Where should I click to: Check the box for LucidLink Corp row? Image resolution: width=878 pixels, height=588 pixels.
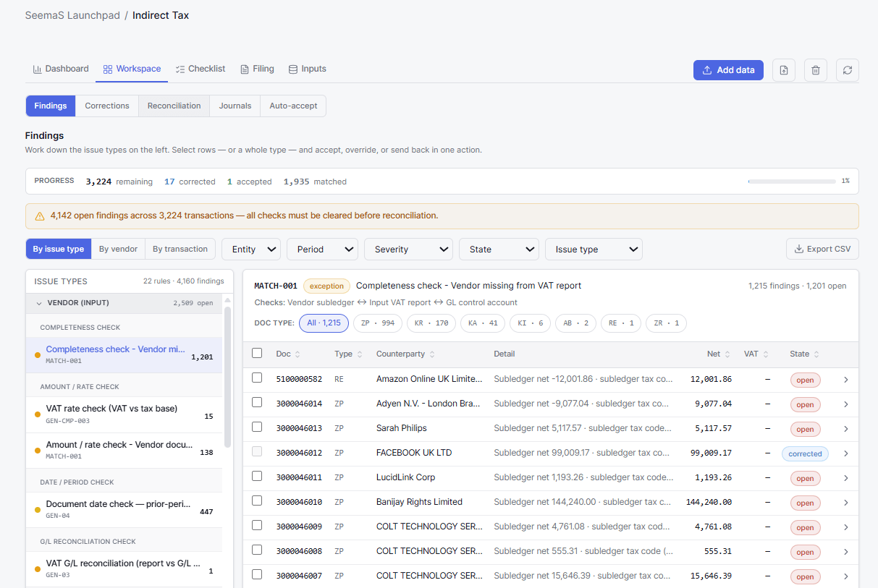tap(257, 476)
